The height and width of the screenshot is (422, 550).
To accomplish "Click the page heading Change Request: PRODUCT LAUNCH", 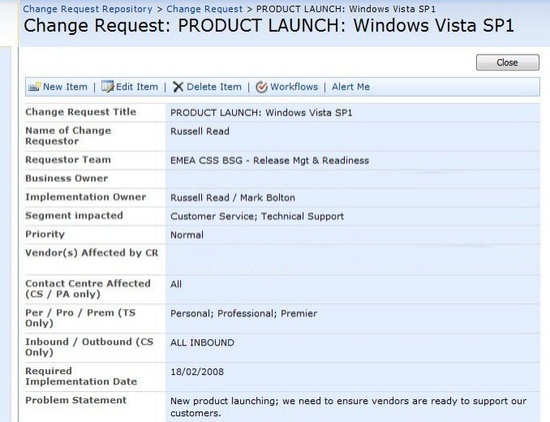I will click(x=269, y=26).
